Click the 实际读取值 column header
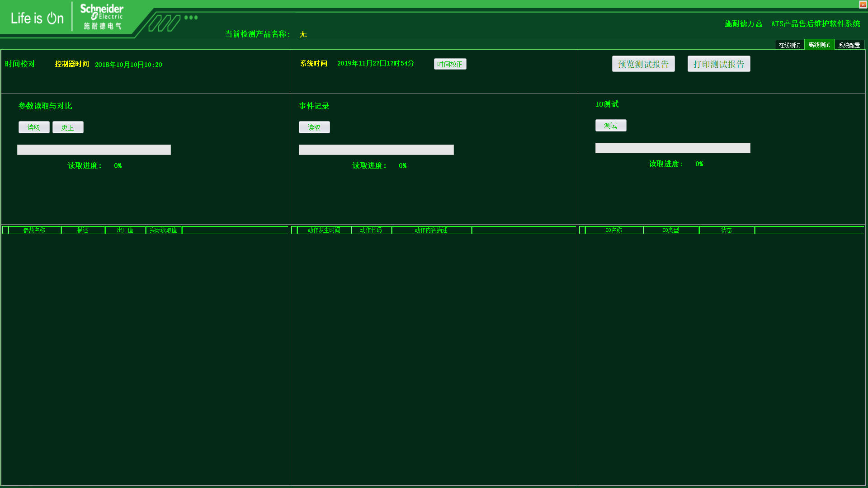 coord(163,230)
